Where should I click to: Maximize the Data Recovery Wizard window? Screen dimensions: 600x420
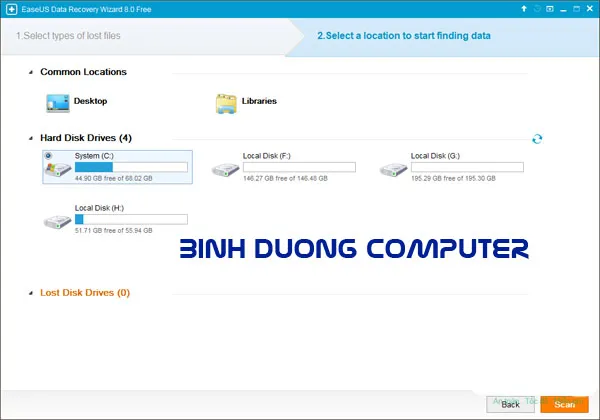pyautogui.click(x=577, y=9)
